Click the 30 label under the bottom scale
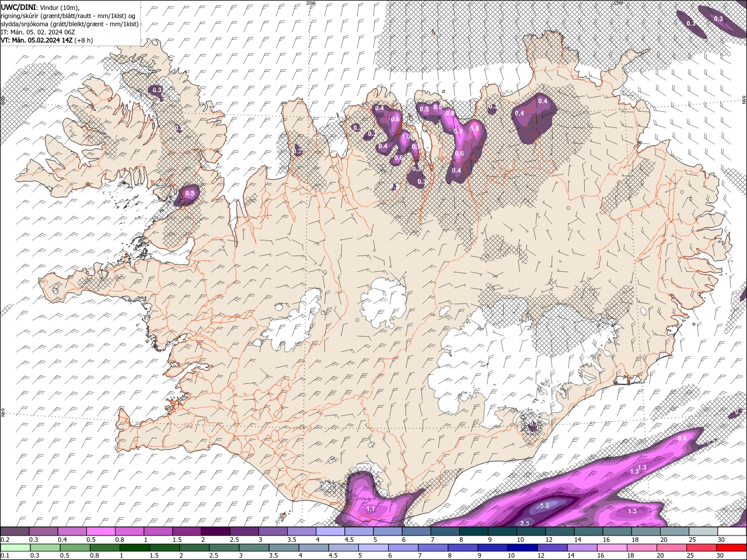The width and height of the screenshot is (747, 560). click(721, 556)
